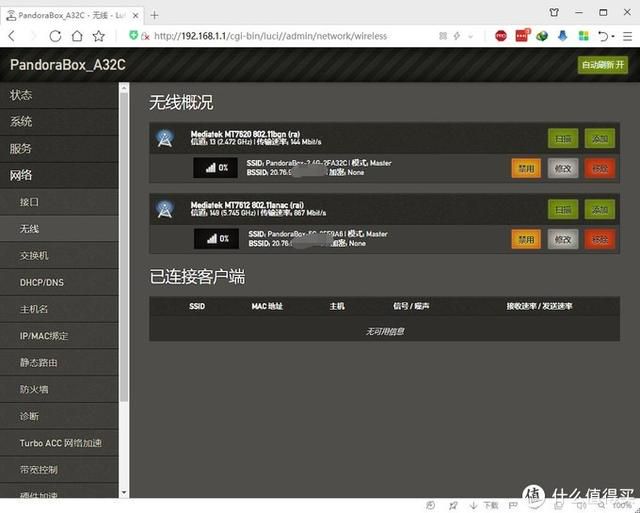Click 修改 for the 2.4GHz PandoraBox SSID
640x513 pixels.
(x=563, y=168)
